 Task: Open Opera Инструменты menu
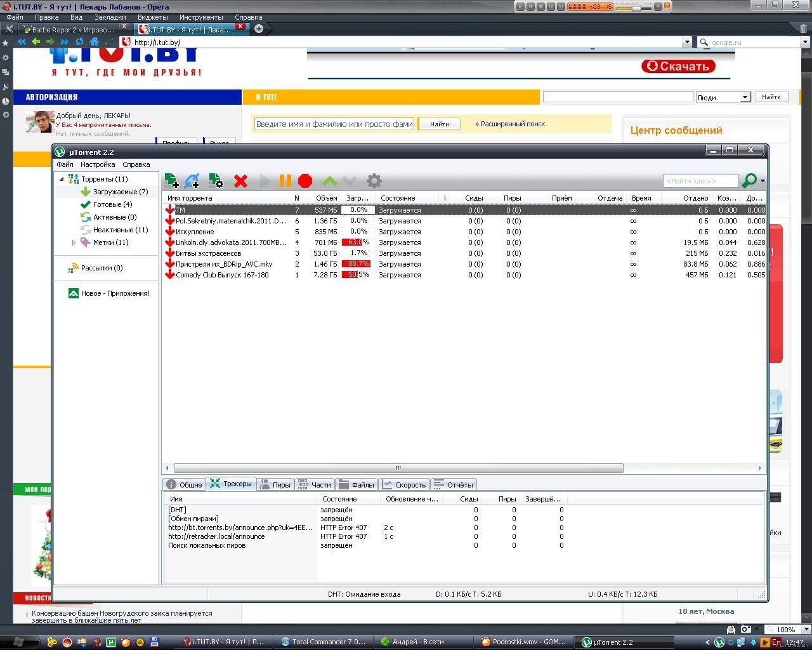coord(201,17)
